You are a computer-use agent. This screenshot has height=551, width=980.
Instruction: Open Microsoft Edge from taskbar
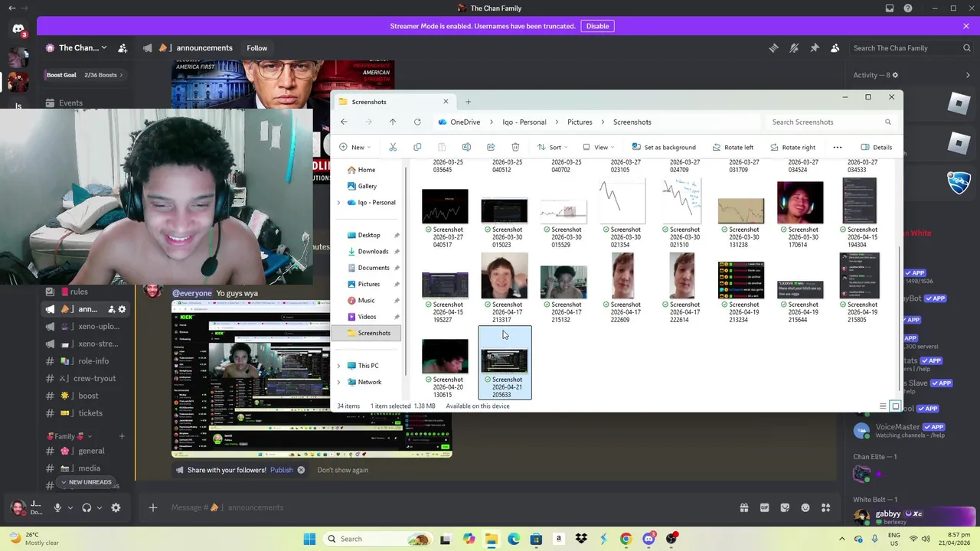click(514, 539)
